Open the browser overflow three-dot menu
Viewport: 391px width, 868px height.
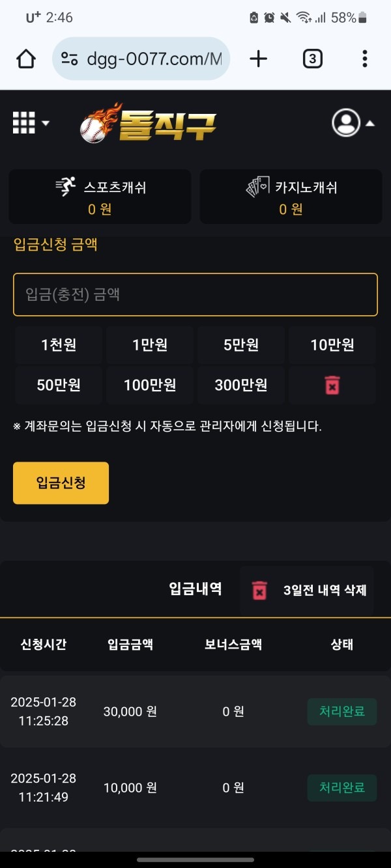click(364, 58)
